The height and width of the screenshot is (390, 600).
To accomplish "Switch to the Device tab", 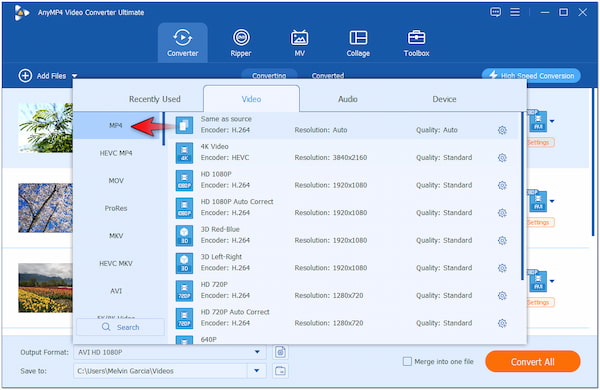I will click(444, 99).
